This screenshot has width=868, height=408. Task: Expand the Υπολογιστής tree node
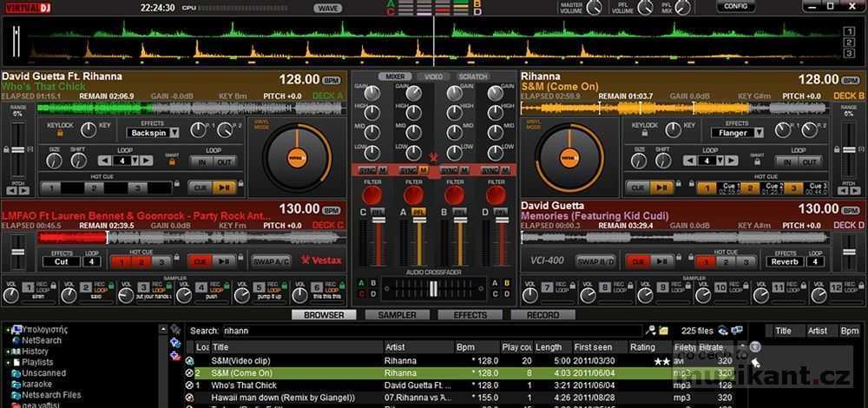(x=9, y=329)
